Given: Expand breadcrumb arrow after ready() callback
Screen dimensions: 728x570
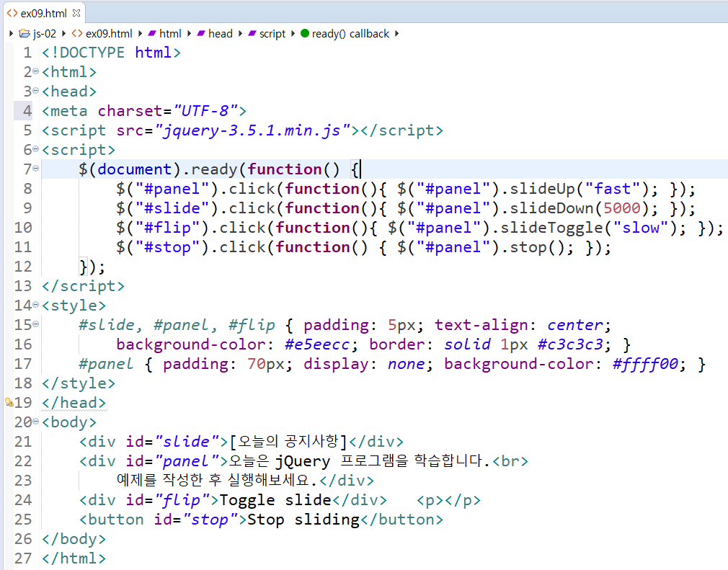Looking at the screenshot, I should (397, 33).
